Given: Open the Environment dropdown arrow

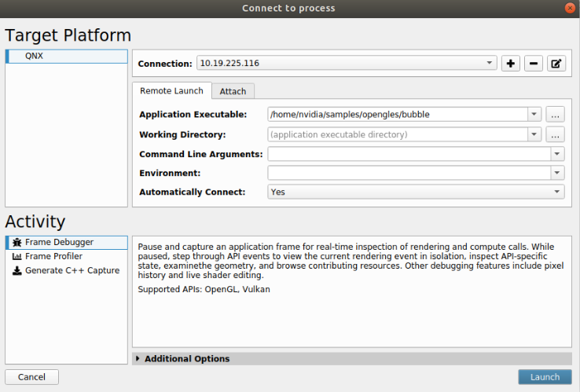Looking at the screenshot, I should (x=557, y=173).
